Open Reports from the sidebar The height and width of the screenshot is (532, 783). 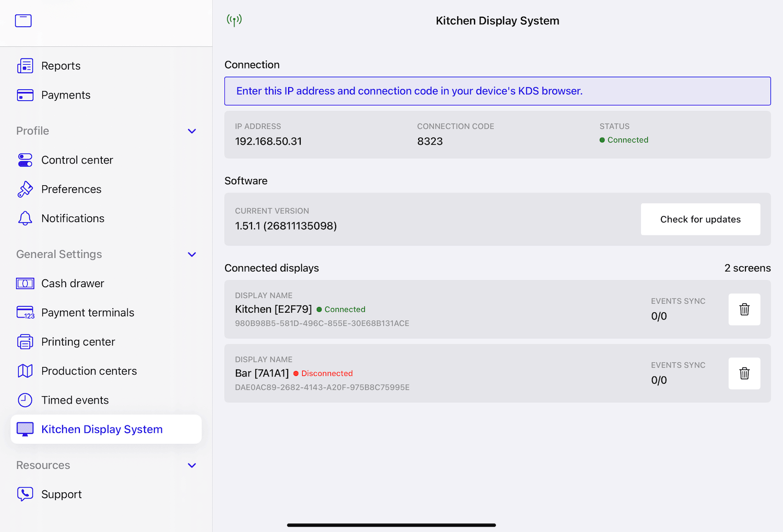106,66
